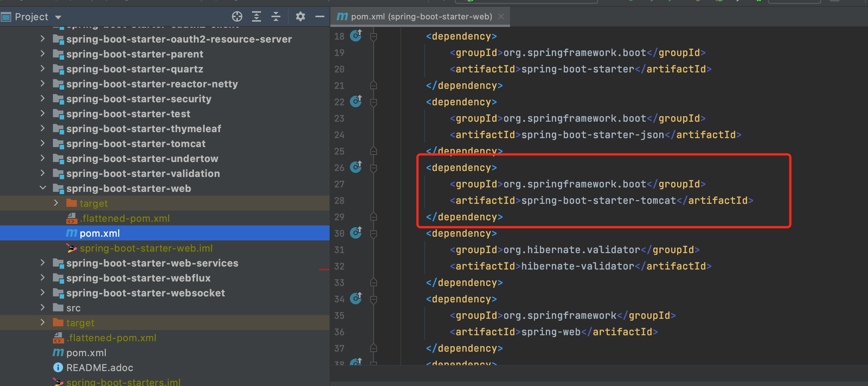Collapse the spring-boot-starter-web module
Viewport: 868px width, 386px height.
[x=43, y=188]
